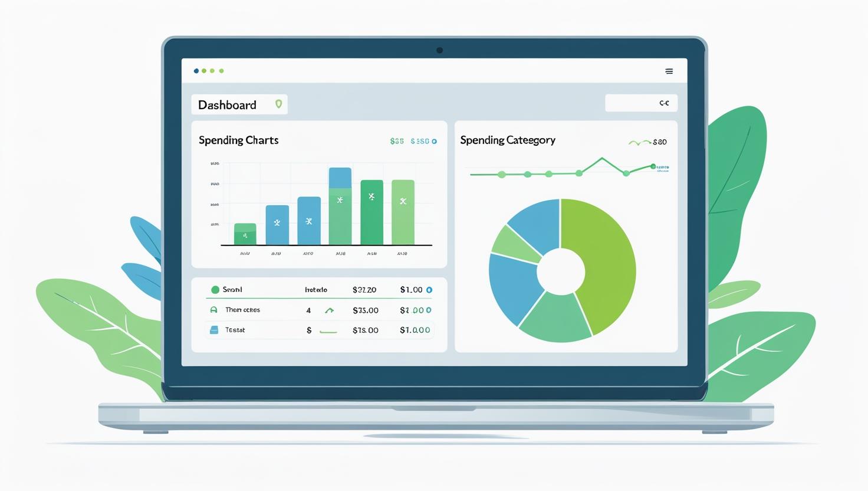The height and width of the screenshot is (491, 868).
Task: Click the peak of the green line chart
Action: [x=602, y=158]
